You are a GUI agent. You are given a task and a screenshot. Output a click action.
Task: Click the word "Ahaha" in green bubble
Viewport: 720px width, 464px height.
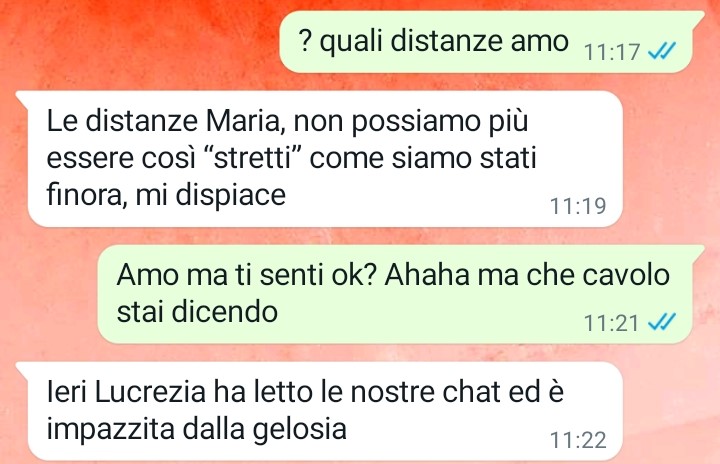tap(427, 275)
